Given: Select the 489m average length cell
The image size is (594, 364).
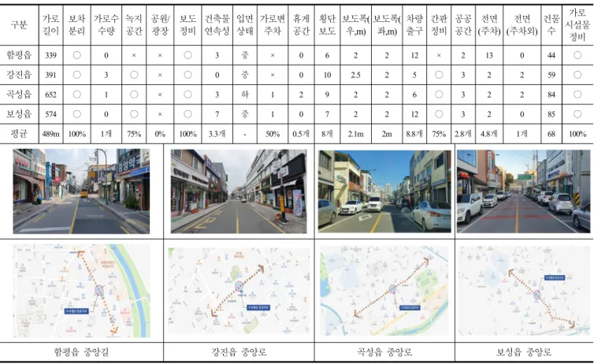Looking at the screenshot, I should 50,134.
